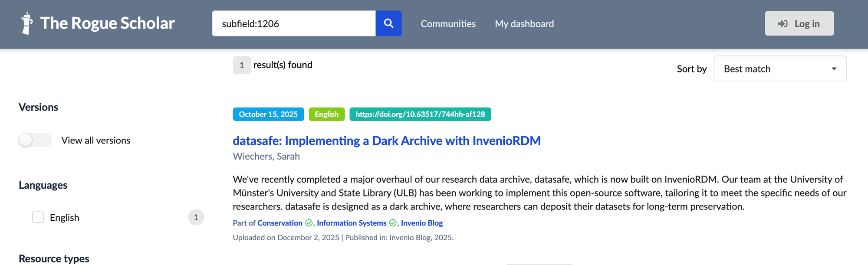The image size is (868, 265).
Task: Toggle the View all versions switch
Action: [x=35, y=140]
